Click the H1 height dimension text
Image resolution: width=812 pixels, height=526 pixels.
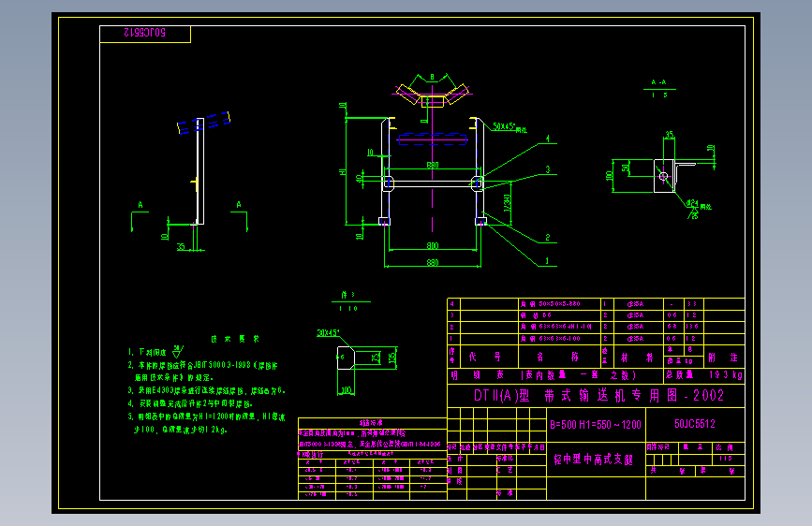point(342,171)
